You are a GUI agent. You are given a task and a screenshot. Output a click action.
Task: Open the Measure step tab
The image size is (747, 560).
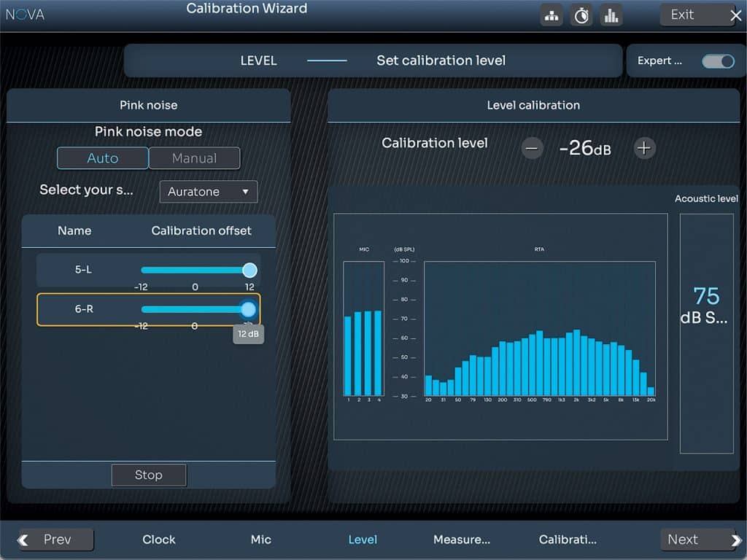coord(461,540)
